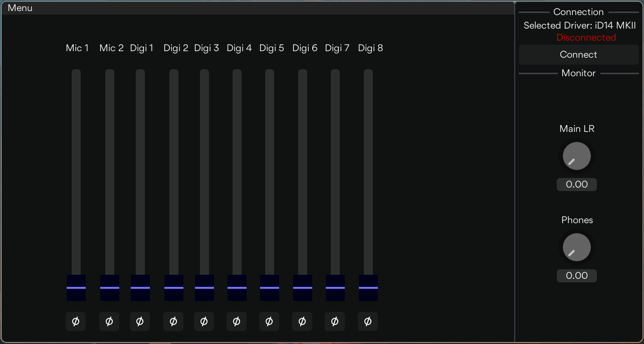Screen dimensions: 644x344
Task: Invert phase for Digi 1 channel
Action: tap(140, 321)
